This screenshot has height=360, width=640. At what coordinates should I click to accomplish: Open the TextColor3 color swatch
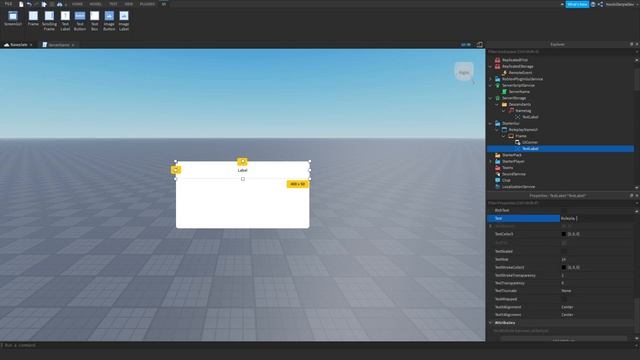pyautogui.click(x=564, y=234)
